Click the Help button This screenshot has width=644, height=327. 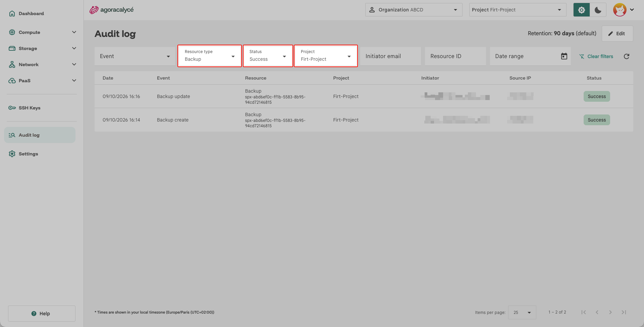tap(42, 314)
